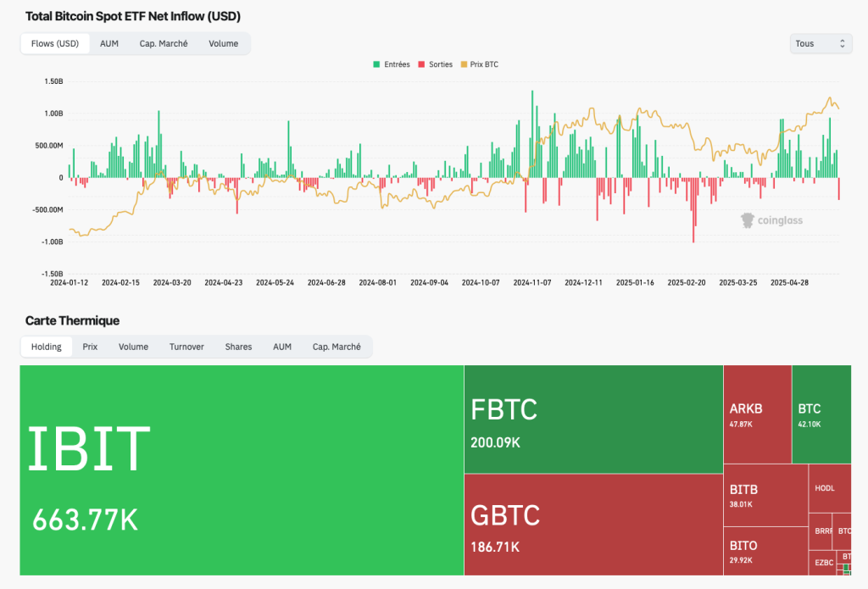Switch to the AUM chart tab
Image resolution: width=868 pixels, height=589 pixels.
click(109, 44)
